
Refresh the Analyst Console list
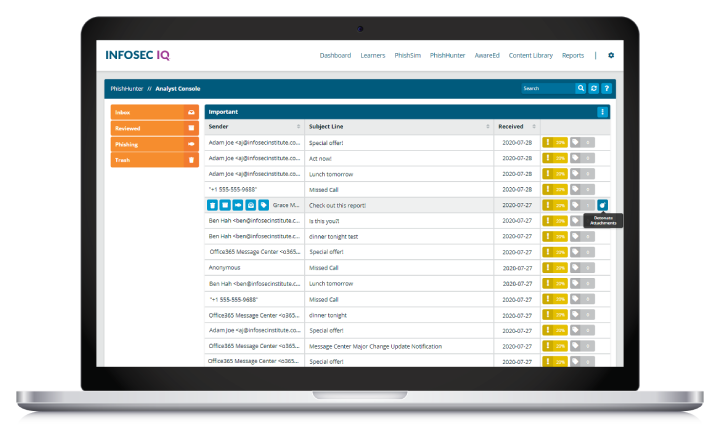593,88
